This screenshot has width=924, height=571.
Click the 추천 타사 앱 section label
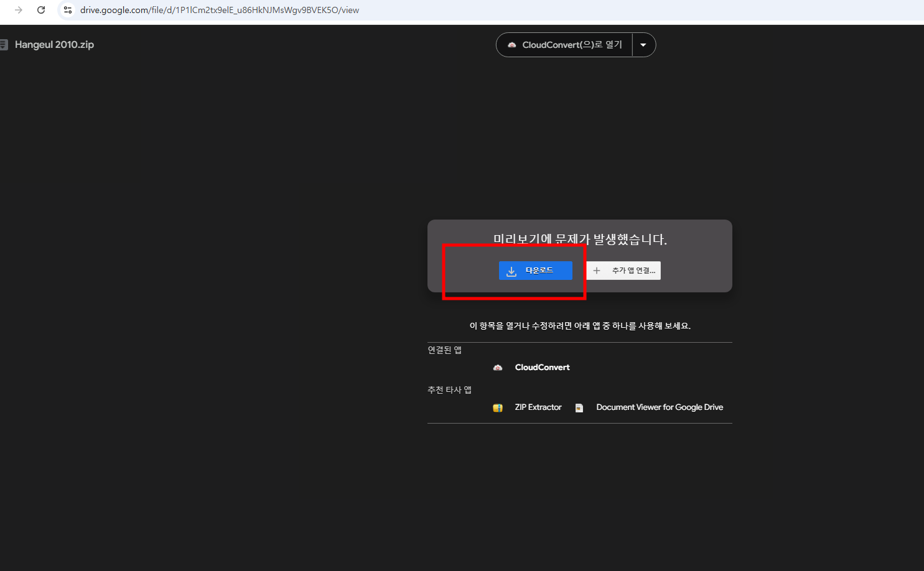449,390
